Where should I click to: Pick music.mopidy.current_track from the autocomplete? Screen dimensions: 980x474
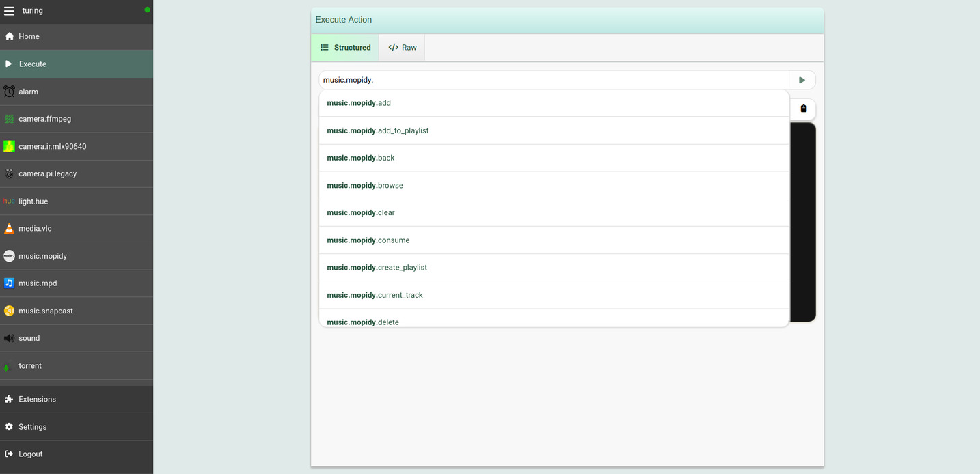click(375, 294)
